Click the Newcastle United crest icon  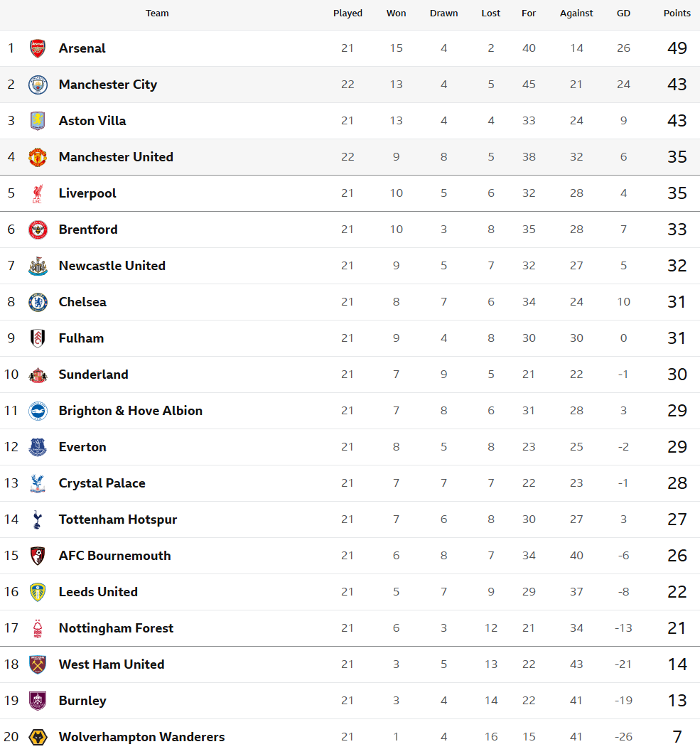(x=38, y=266)
